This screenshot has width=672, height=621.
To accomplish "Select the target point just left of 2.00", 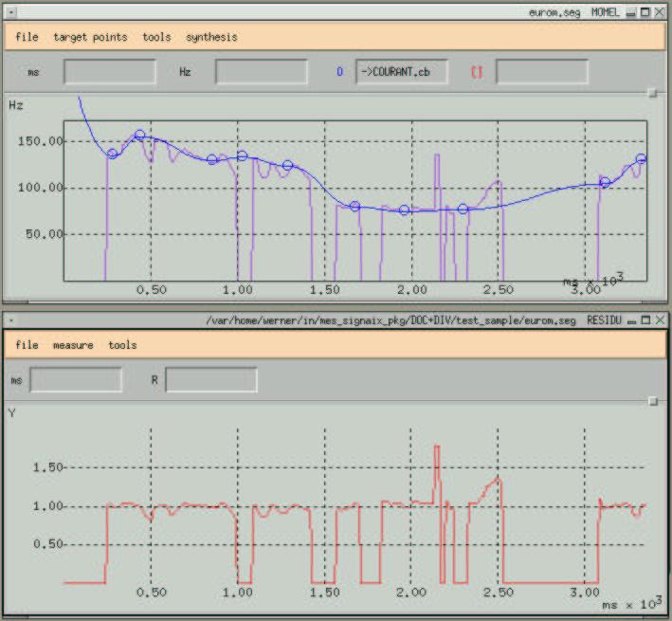I will click(404, 210).
